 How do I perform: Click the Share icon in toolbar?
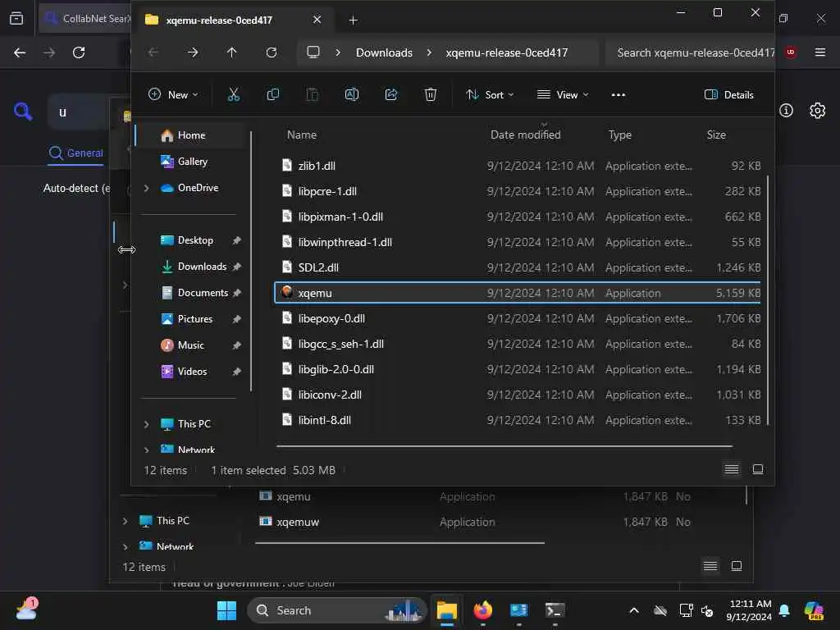pos(391,95)
